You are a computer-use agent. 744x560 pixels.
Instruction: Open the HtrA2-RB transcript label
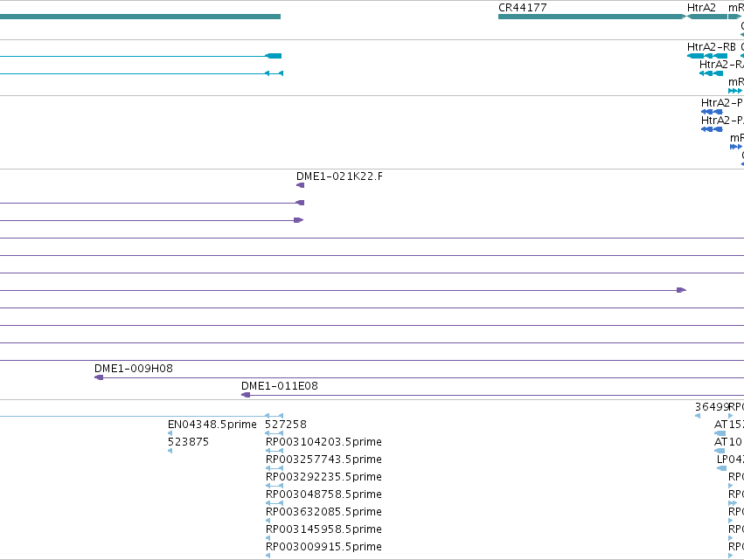[x=711, y=47]
